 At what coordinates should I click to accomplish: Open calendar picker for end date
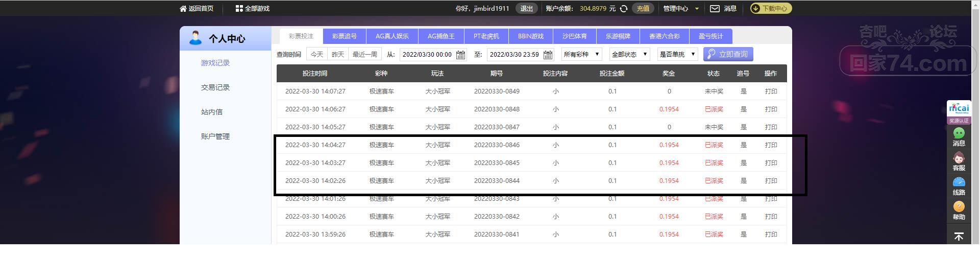(548, 55)
